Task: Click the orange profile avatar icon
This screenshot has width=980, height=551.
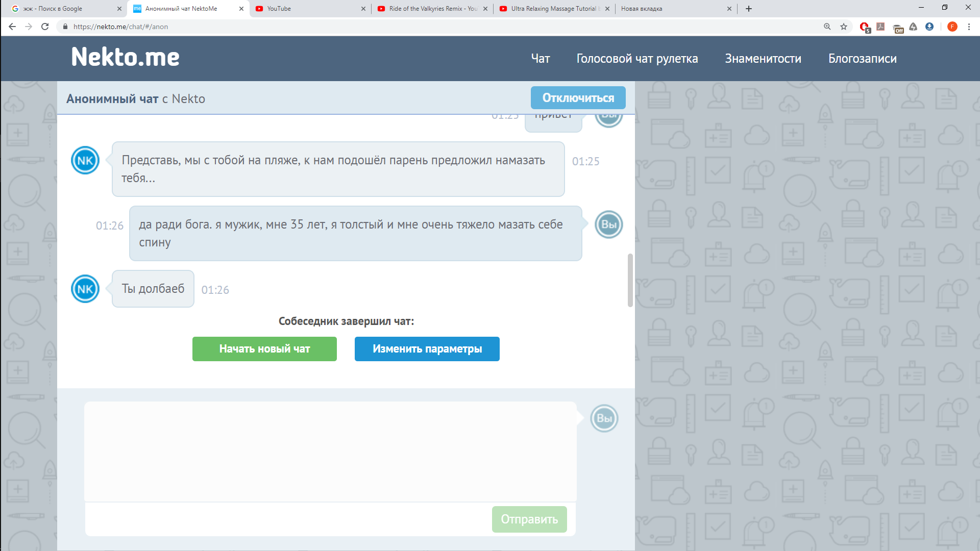Action: coord(952,27)
